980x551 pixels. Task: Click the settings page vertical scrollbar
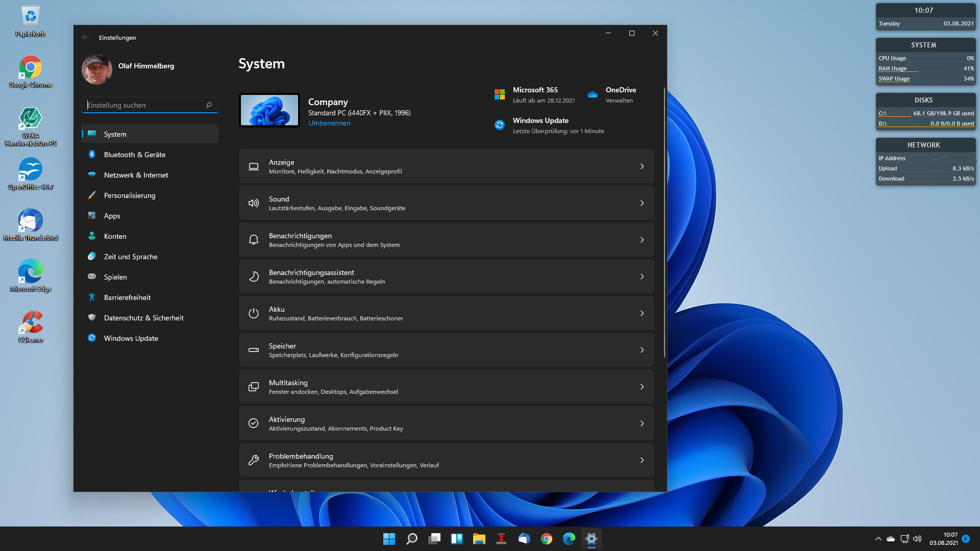664,222
